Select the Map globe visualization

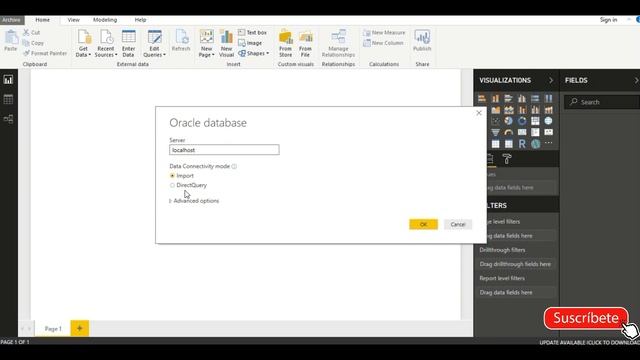tap(549, 121)
